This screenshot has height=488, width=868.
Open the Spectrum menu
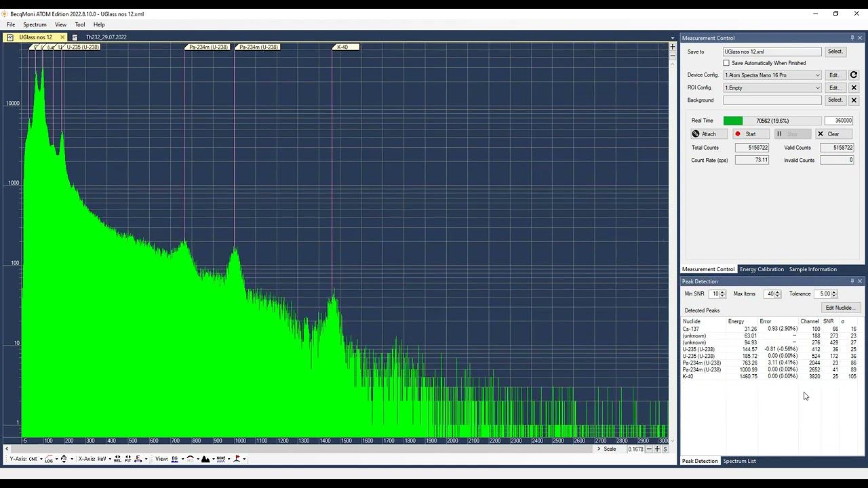[x=35, y=24]
